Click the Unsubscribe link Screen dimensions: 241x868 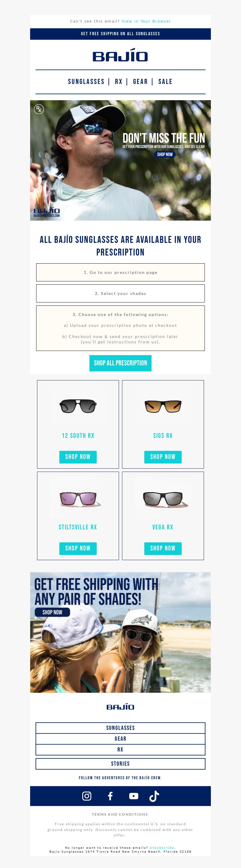click(x=162, y=848)
